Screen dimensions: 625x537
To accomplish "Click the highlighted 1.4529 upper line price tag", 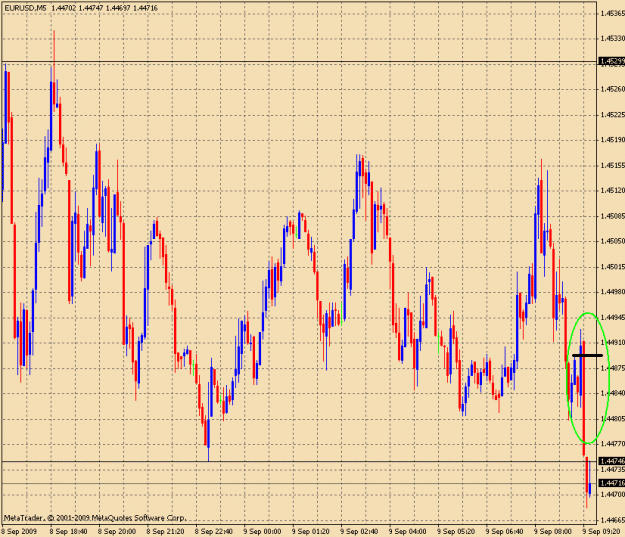I will pos(612,61).
